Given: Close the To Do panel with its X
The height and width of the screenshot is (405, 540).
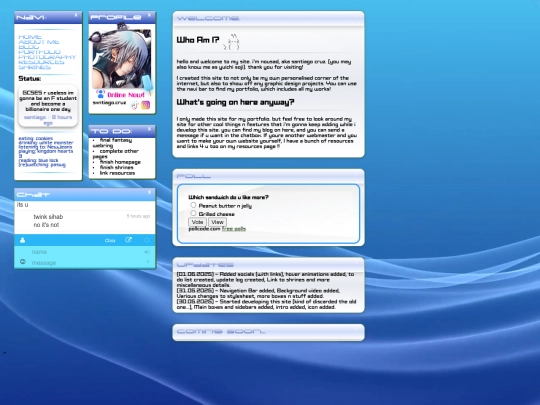Looking at the screenshot, I should [149, 129].
